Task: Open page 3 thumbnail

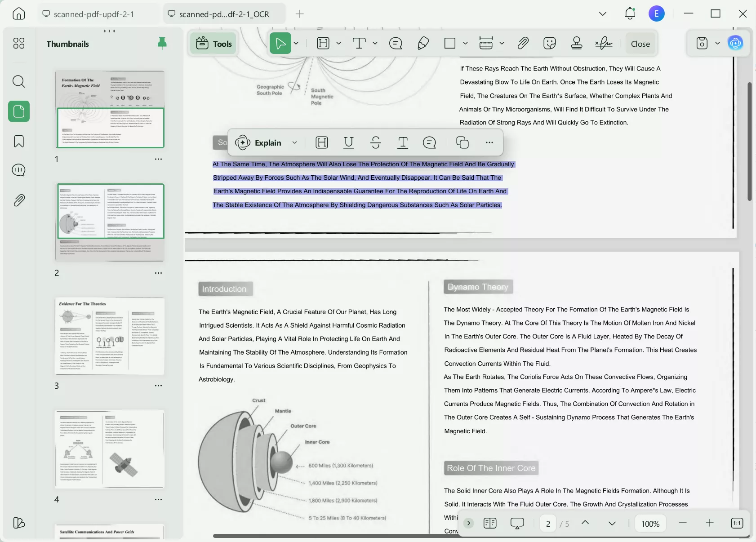Action: tap(110, 336)
